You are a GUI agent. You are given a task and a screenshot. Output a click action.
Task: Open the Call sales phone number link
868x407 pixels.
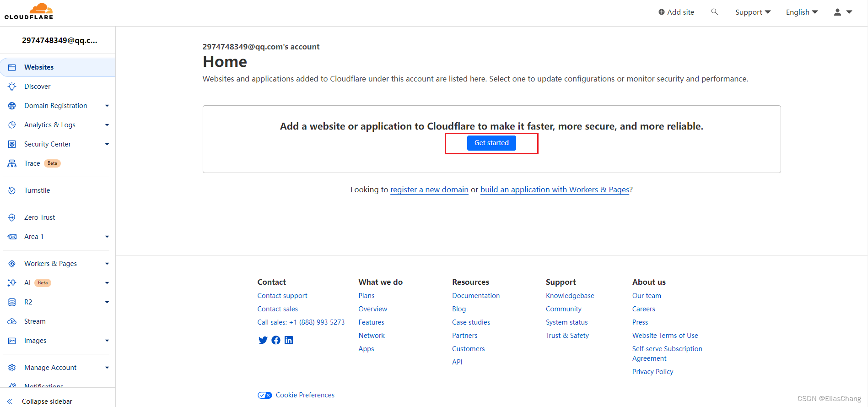click(301, 322)
